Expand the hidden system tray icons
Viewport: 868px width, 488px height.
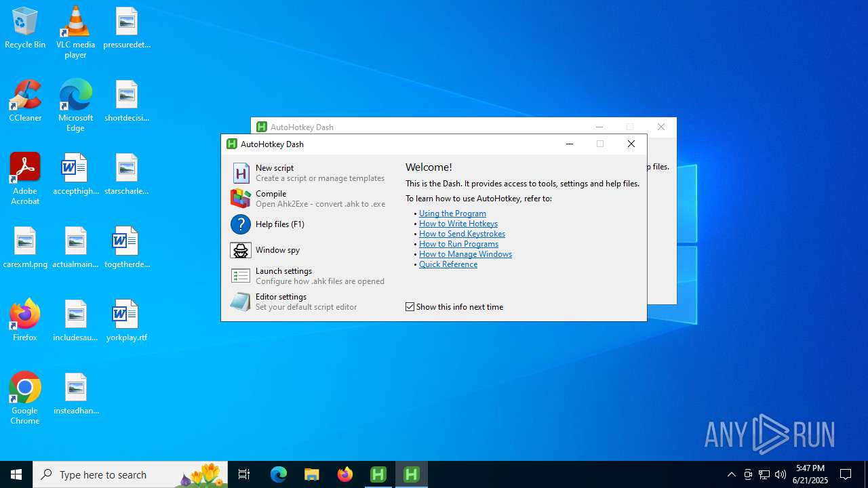(x=732, y=474)
